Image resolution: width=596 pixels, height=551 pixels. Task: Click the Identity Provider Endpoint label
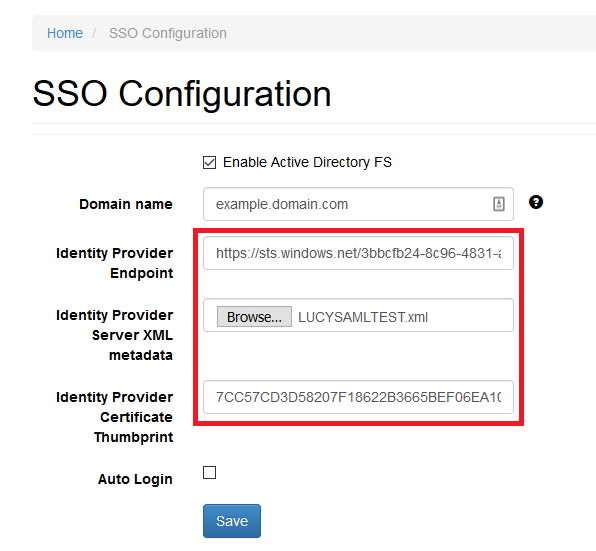pos(114,263)
